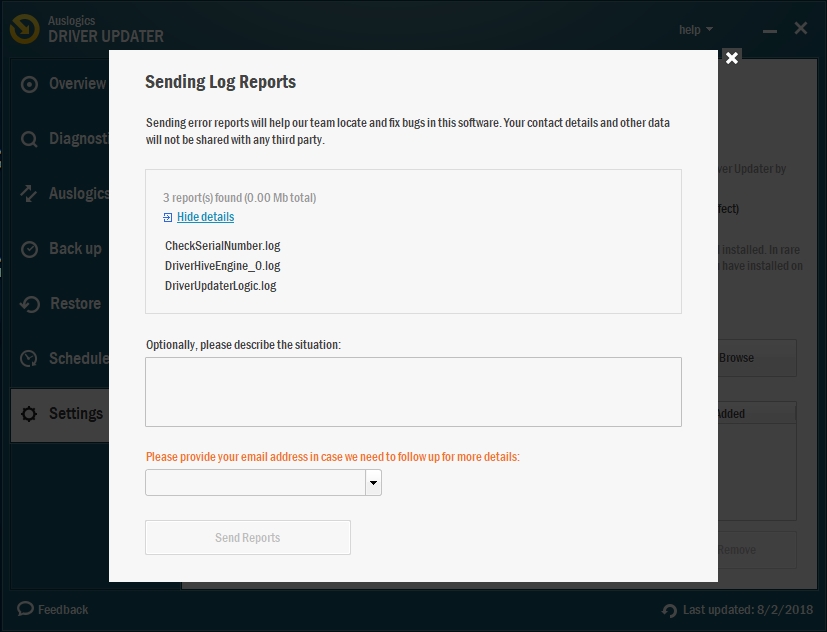Open the help dropdown menu
The width and height of the screenshot is (827, 632).
[x=696, y=30]
